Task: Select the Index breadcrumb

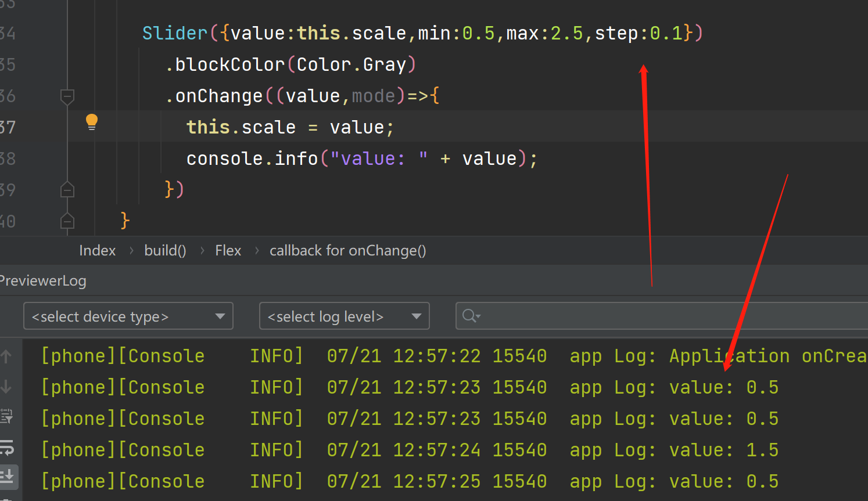Action: tap(97, 251)
